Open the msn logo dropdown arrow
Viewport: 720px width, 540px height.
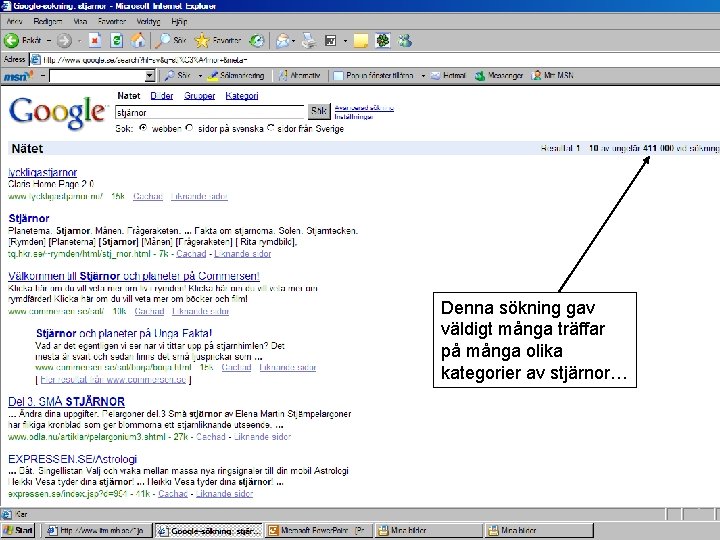[x=43, y=76]
